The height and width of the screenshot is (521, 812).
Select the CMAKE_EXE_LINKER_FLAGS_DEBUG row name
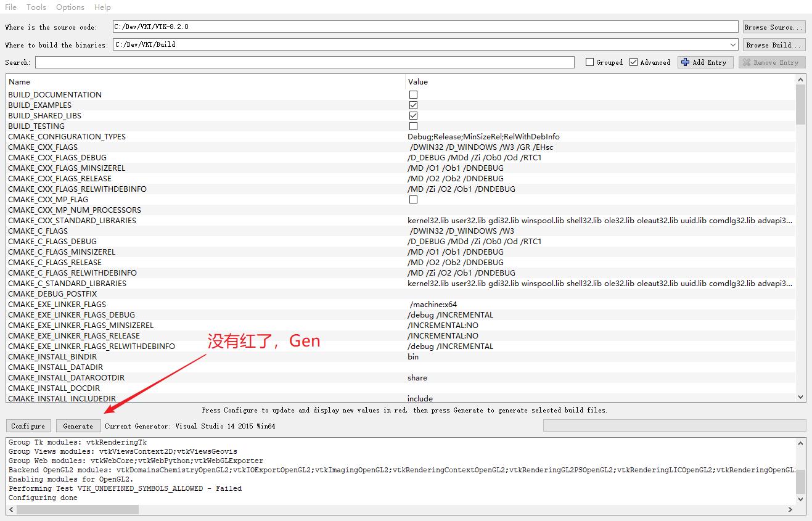[x=72, y=314]
